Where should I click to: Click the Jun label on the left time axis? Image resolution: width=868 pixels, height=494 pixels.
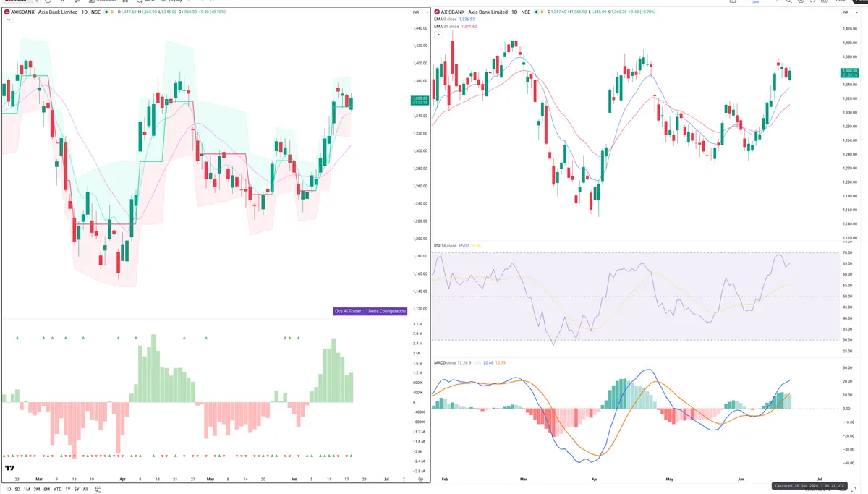click(x=293, y=479)
